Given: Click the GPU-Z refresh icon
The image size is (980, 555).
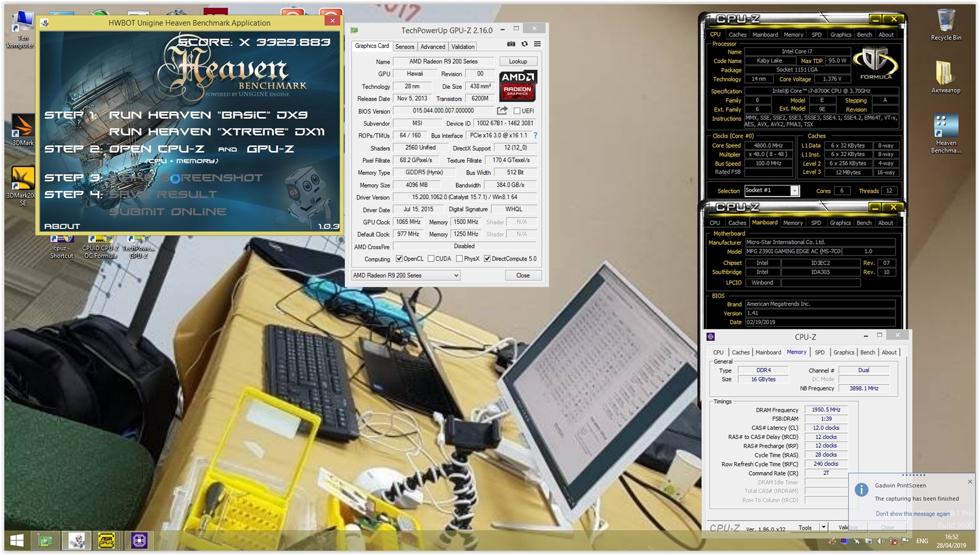Looking at the screenshot, I should (x=524, y=44).
